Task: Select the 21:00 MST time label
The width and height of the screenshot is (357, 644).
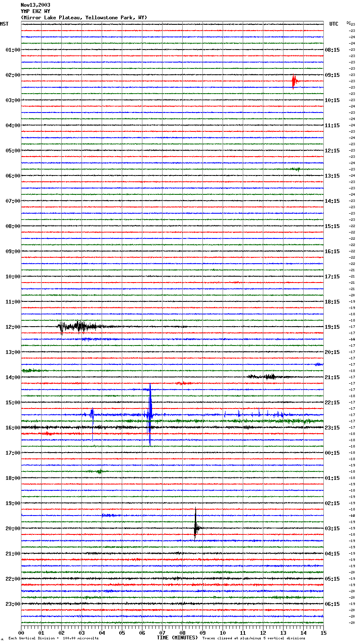Action: tap(13, 554)
